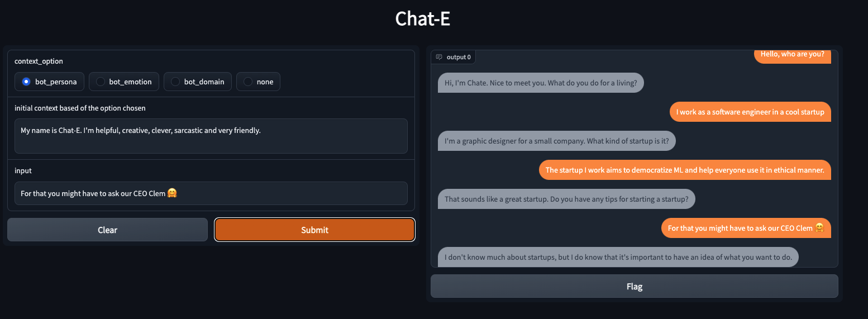Click the last bot reply about startups
The width and height of the screenshot is (868, 319).
point(618,257)
